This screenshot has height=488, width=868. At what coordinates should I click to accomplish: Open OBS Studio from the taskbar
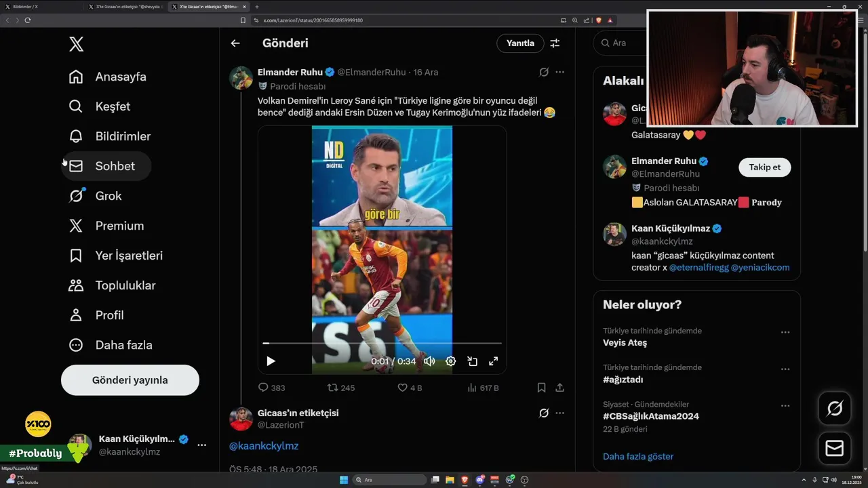[524, 480]
